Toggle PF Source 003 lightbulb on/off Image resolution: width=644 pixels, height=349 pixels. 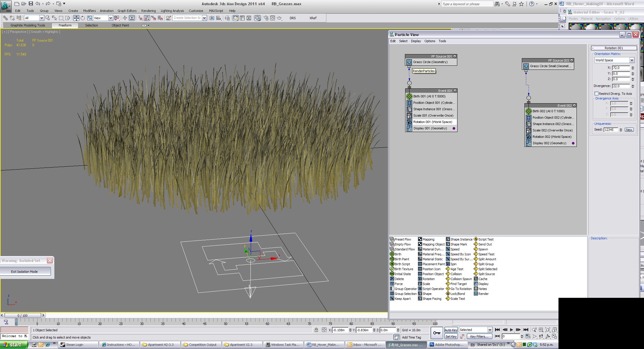coord(572,60)
